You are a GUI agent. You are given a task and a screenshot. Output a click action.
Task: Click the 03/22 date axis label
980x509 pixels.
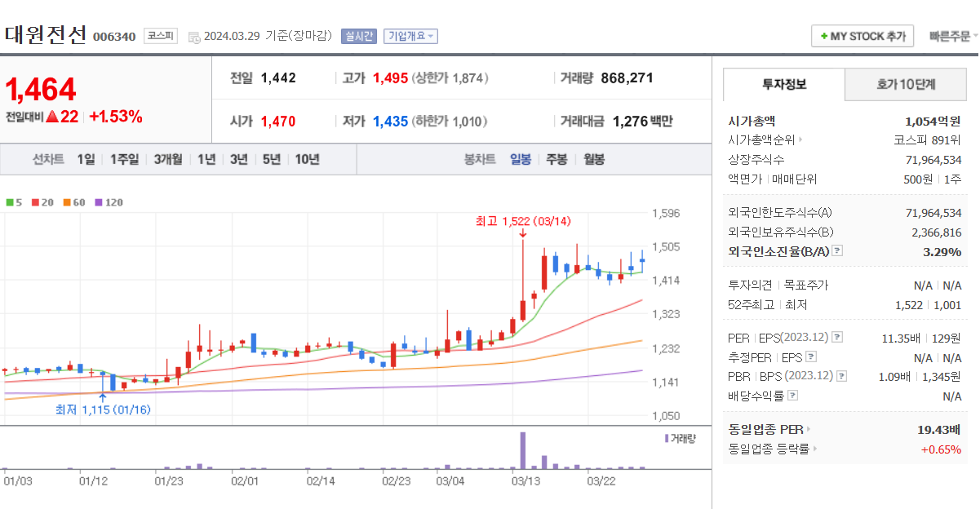click(601, 481)
